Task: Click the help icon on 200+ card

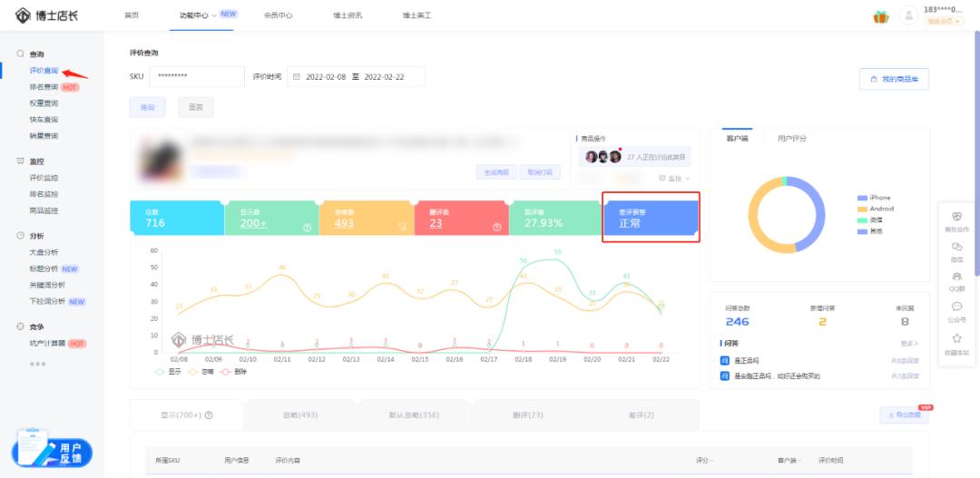Action: pos(307,228)
